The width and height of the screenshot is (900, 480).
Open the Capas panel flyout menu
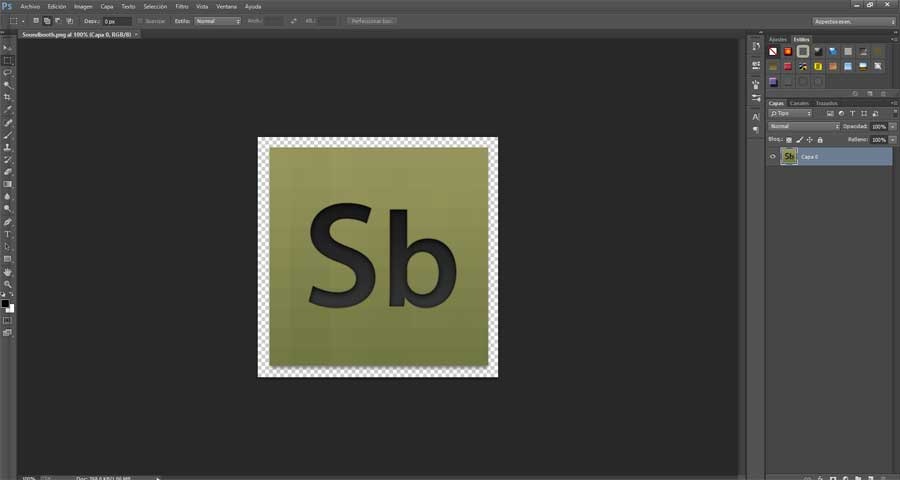point(894,103)
